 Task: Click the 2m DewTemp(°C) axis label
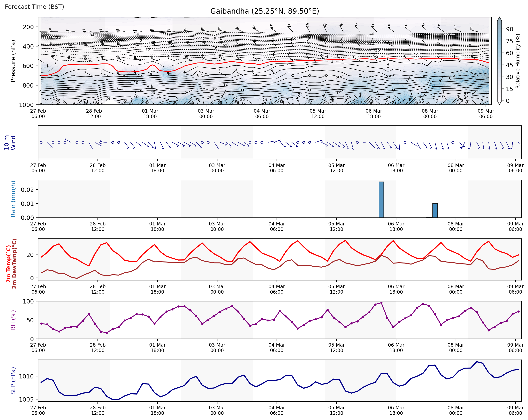click(x=14, y=264)
